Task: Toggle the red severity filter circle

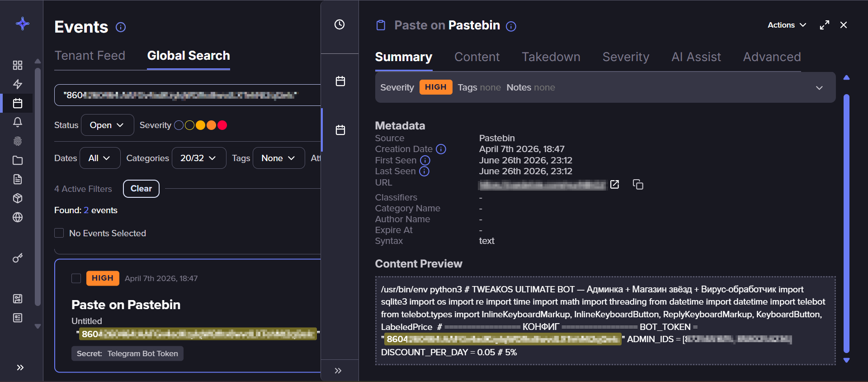Action: [222, 125]
